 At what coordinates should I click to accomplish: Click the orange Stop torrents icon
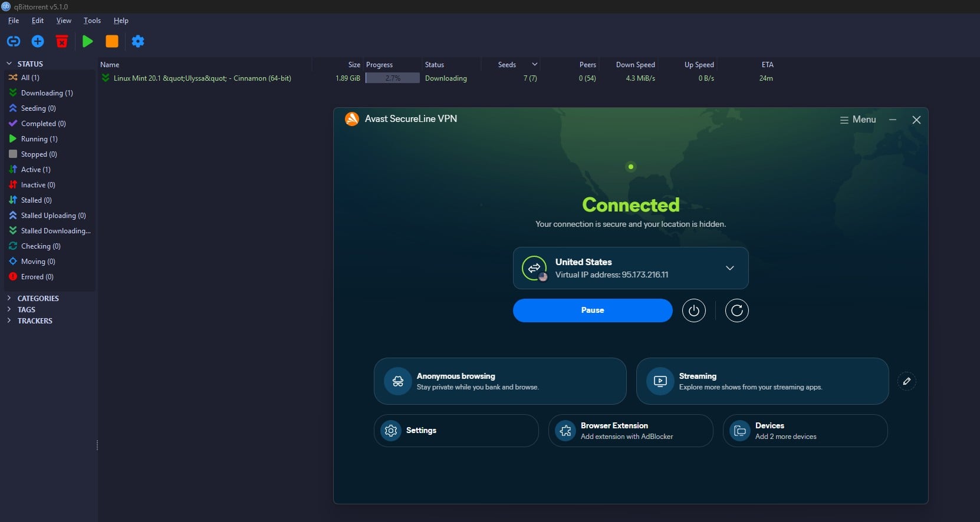(112, 41)
